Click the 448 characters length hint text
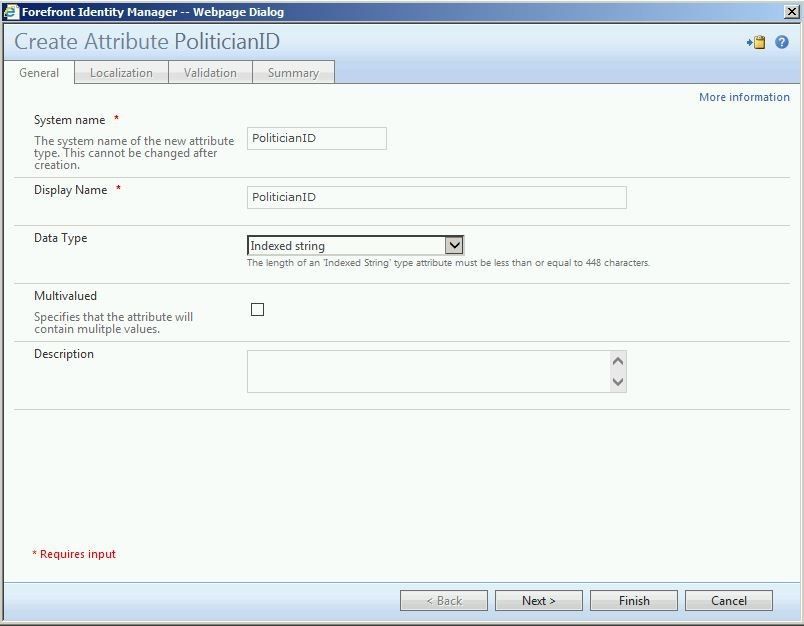 pyautogui.click(x=448, y=262)
